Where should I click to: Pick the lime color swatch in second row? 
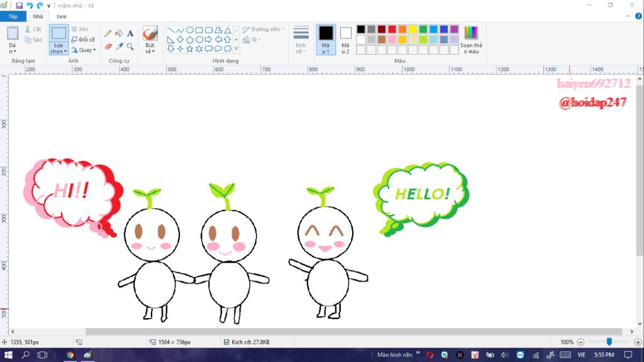click(x=423, y=40)
